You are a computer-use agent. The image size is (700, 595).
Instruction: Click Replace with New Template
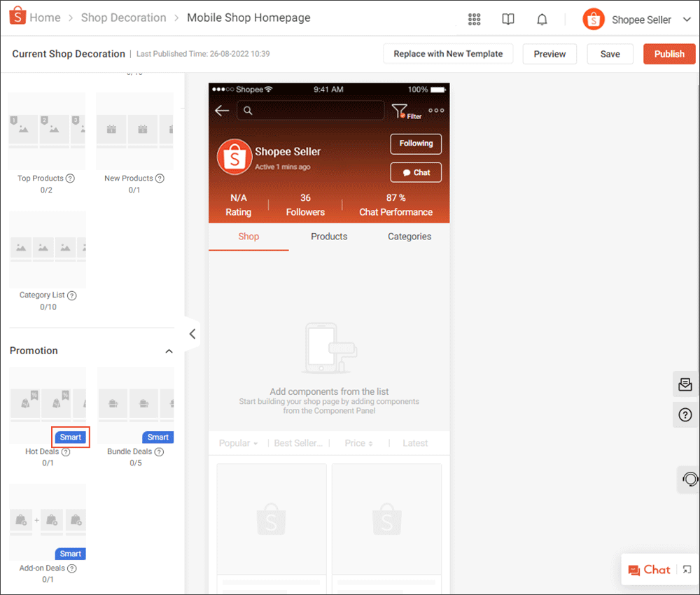[448, 53]
